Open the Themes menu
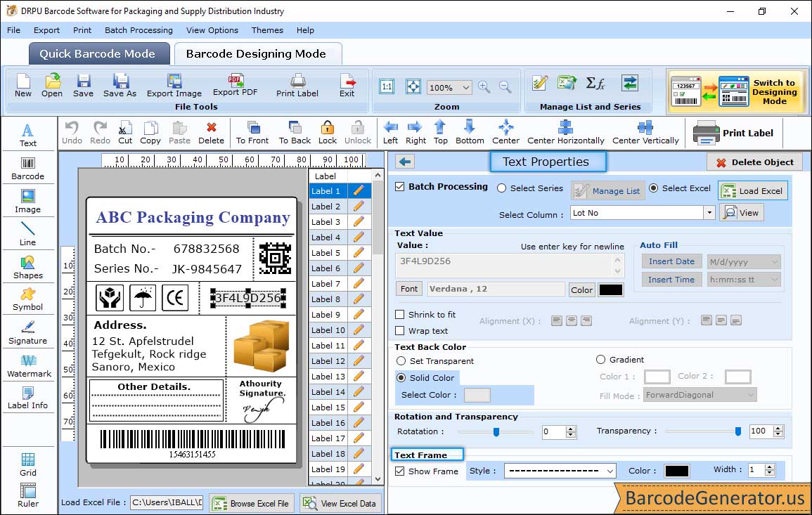This screenshot has width=812, height=515. pos(267,30)
